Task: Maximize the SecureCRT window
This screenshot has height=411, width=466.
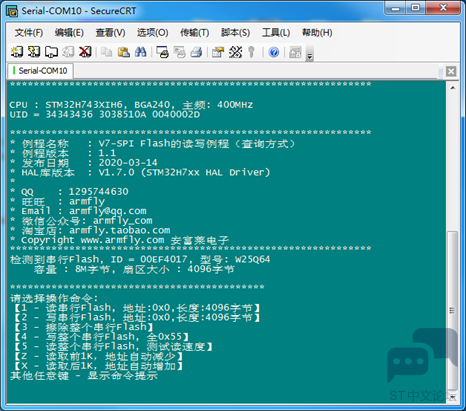Action: (416, 8)
